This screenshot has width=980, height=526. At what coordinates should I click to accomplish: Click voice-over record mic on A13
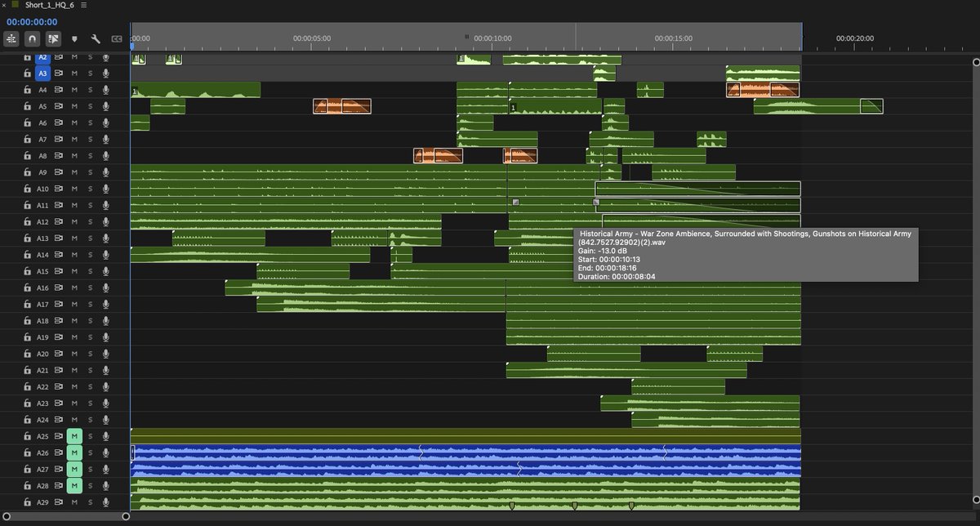105,238
